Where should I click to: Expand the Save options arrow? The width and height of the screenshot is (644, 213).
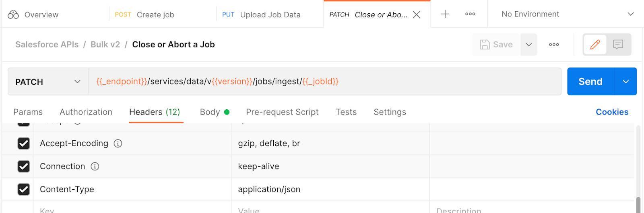529,45
